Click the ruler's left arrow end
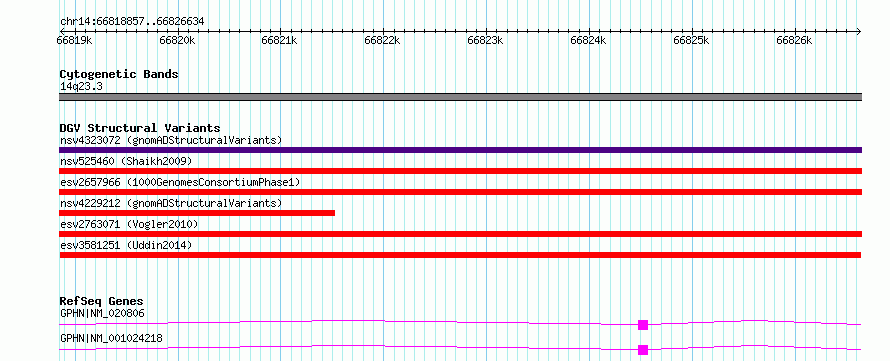 pos(63,31)
